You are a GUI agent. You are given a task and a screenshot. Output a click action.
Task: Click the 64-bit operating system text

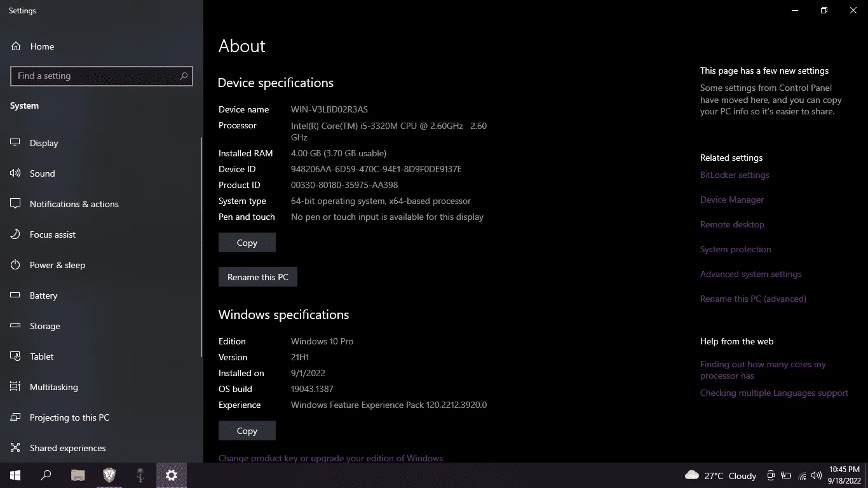pyautogui.click(x=381, y=201)
